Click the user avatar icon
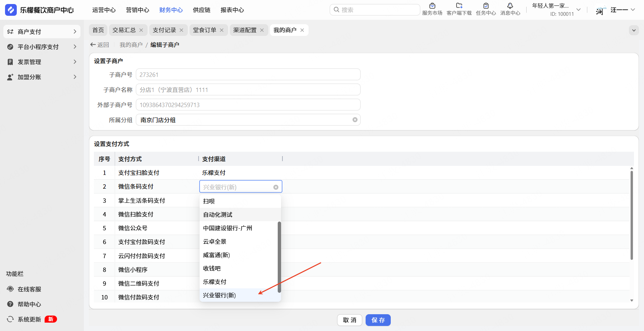 coord(600,10)
